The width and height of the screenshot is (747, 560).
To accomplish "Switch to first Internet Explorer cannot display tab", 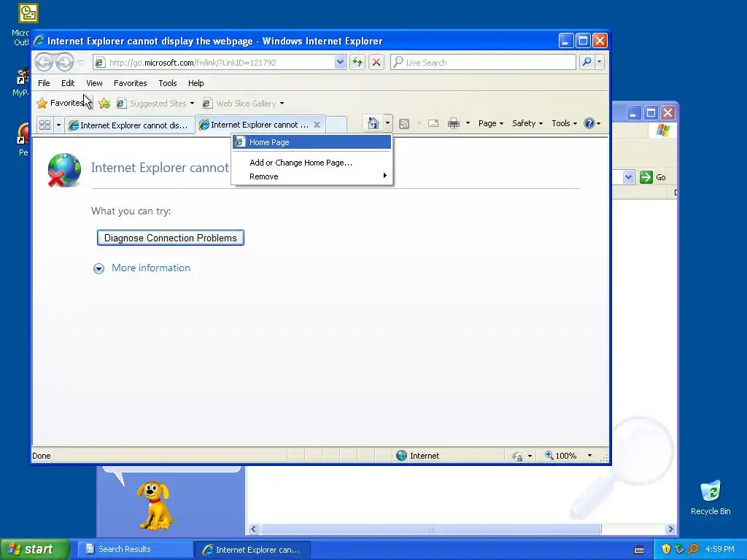I will pyautogui.click(x=130, y=125).
